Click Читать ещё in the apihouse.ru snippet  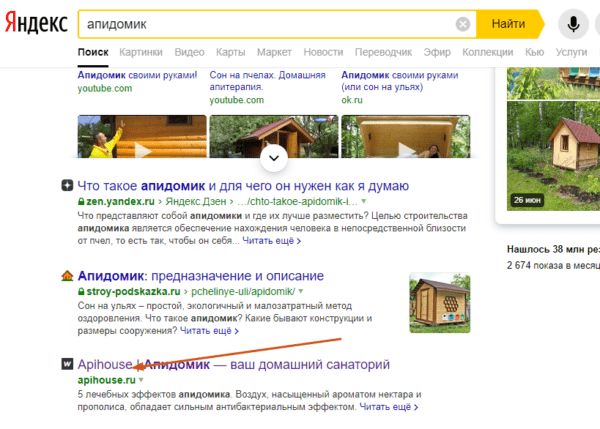coord(389,407)
